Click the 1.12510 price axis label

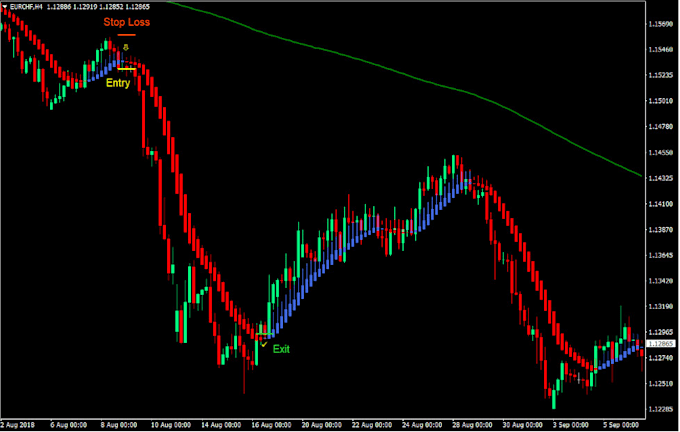coord(660,384)
